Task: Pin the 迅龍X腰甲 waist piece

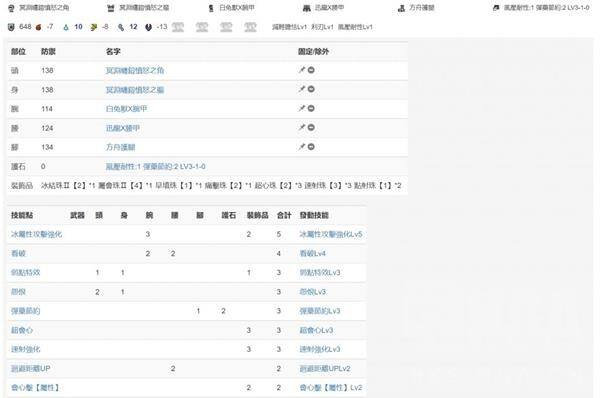Action: point(302,127)
